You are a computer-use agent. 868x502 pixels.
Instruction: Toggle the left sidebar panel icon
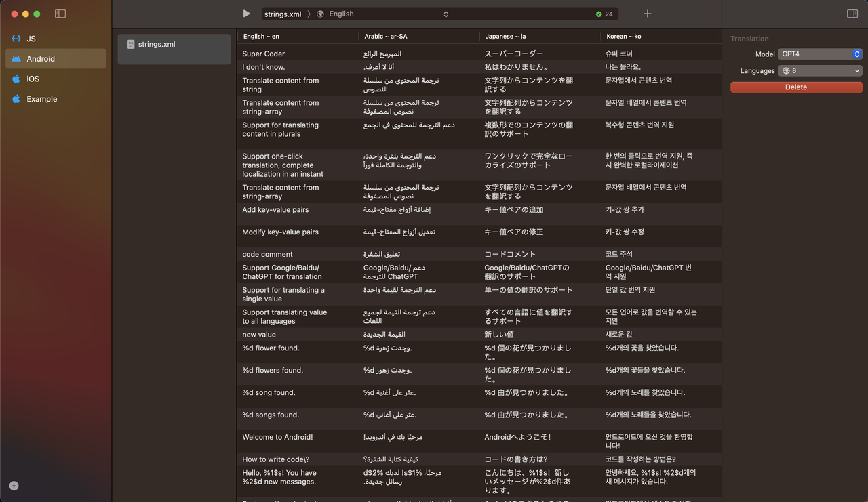tap(60, 14)
